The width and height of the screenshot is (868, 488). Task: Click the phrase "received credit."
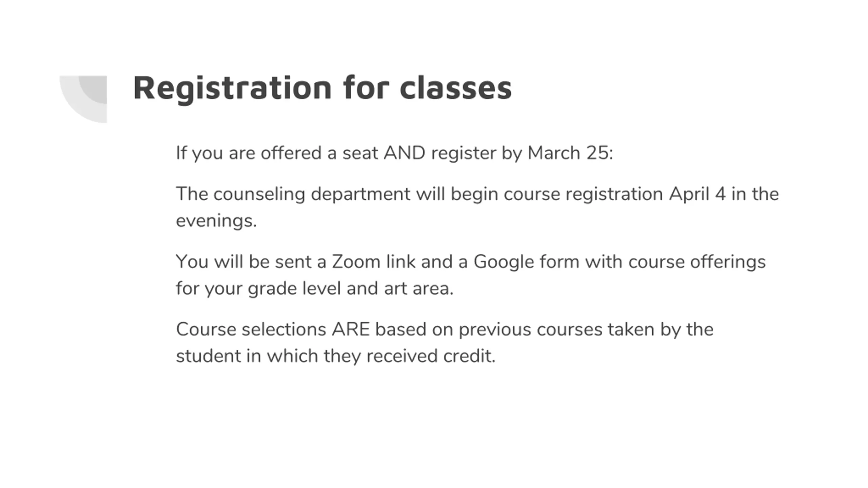(431, 356)
